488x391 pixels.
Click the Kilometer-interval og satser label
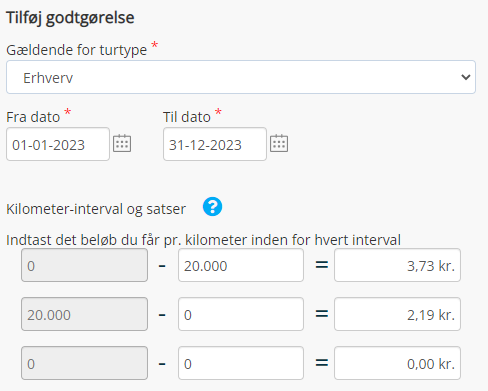coord(96,209)
